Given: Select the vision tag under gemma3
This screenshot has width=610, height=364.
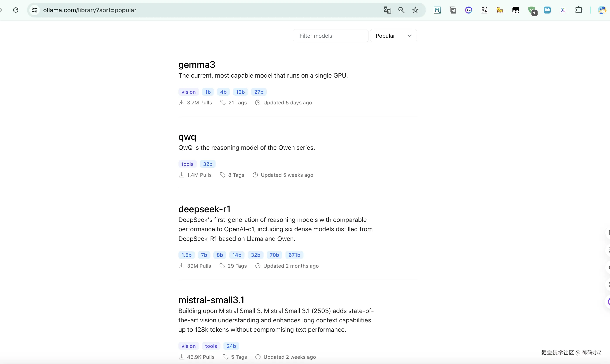Looking at the screenshot, I should pyautogui.click(x=188, y=92).
